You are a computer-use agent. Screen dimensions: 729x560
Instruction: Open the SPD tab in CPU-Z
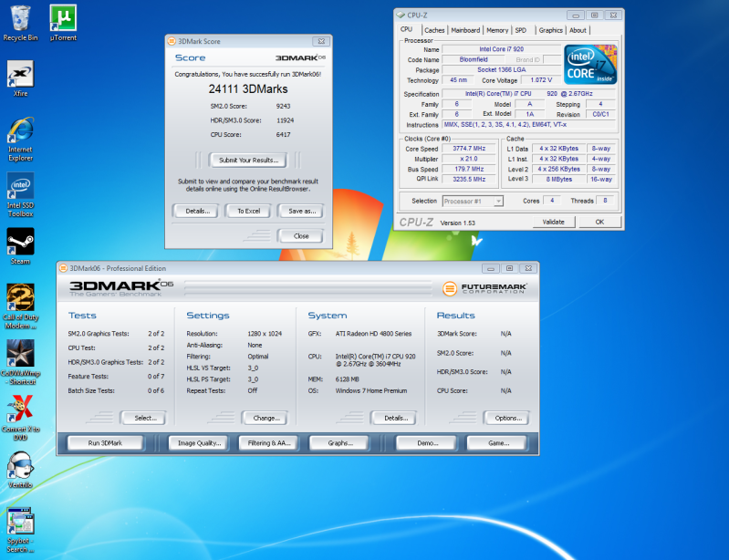[521, 30]
